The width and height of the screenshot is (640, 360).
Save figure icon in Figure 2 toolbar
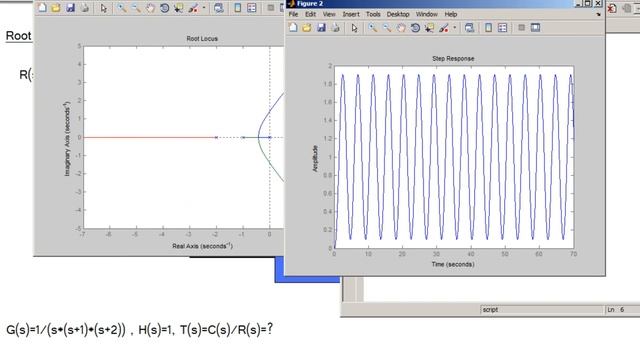[x=321, y=28]
